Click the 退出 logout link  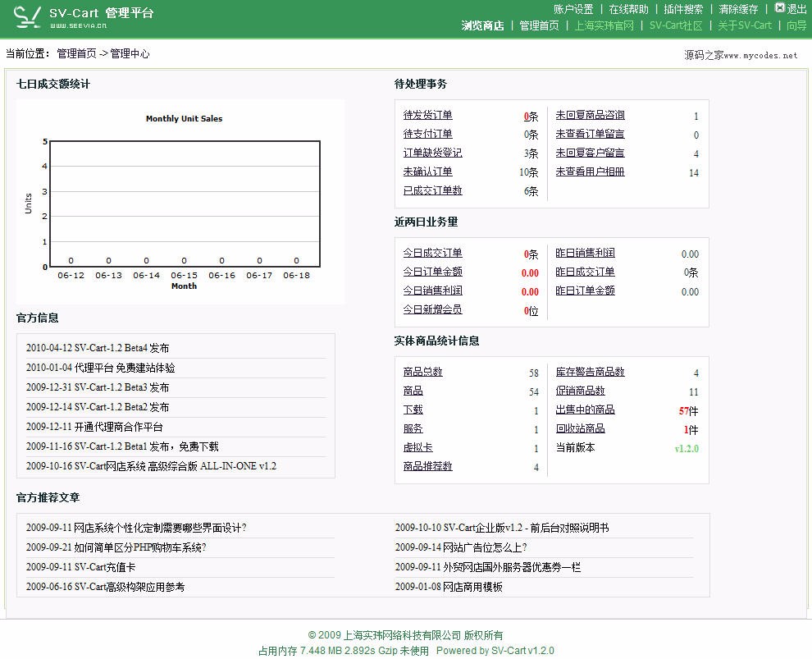pos(796,9)
